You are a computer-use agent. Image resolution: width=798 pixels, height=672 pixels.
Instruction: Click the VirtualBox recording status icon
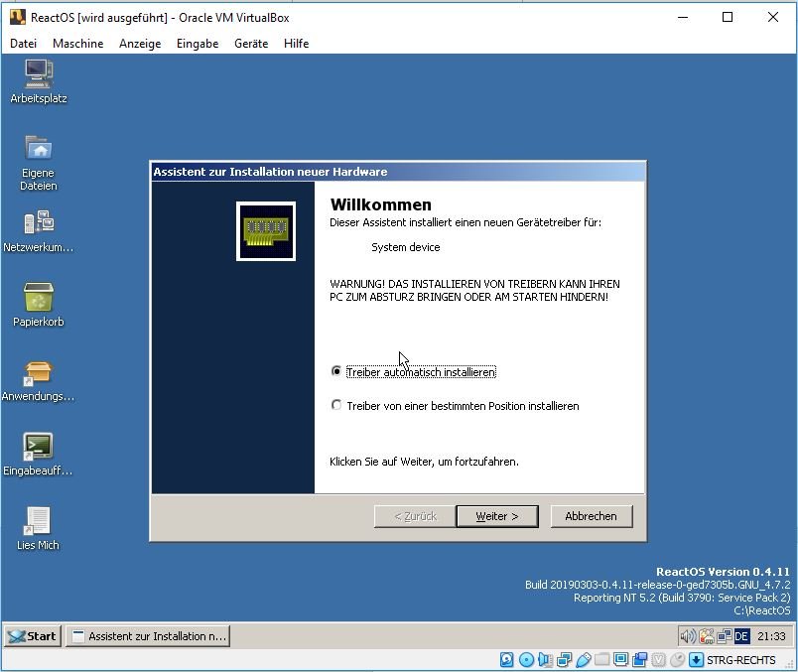[x=640, y=660]
